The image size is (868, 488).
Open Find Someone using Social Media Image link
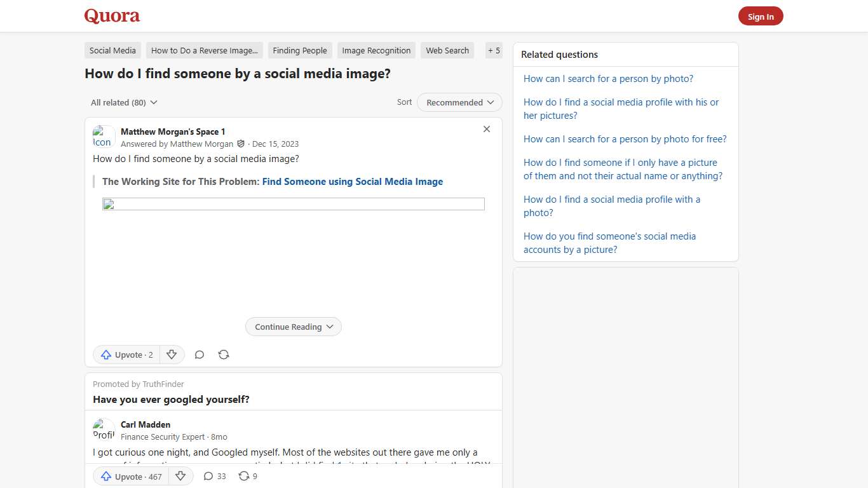(x=352, y=182)
